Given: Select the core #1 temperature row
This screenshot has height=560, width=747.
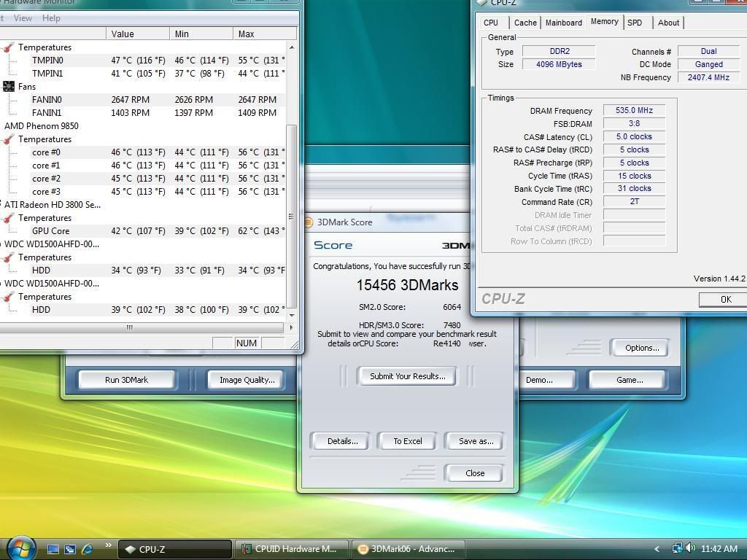Looking at the screenshot, I should click(143, 166).
